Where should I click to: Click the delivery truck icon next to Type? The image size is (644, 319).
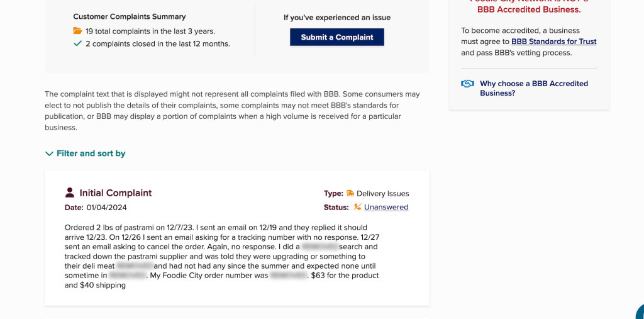pos(350,193)
